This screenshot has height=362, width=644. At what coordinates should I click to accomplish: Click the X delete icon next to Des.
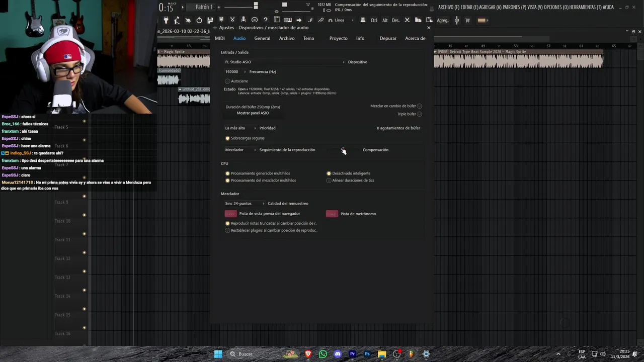(x=407, y=20)
